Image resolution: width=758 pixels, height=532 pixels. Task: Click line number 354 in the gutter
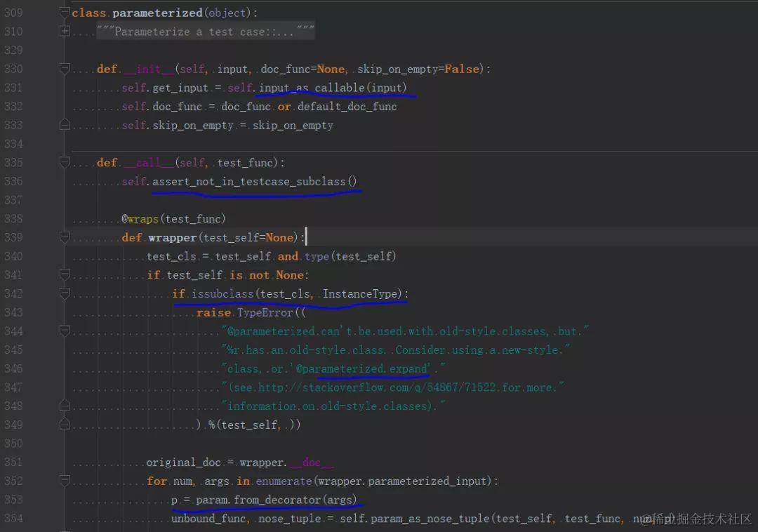[x=13, y=519]
